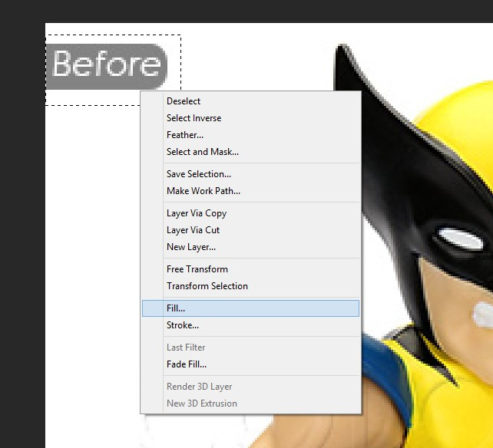Choose Save Selection... menu entry

click(199, 174)
